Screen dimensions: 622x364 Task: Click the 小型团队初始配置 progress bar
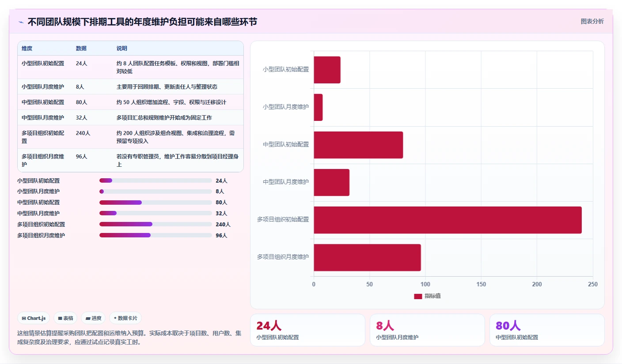click(x=155, y=180)
